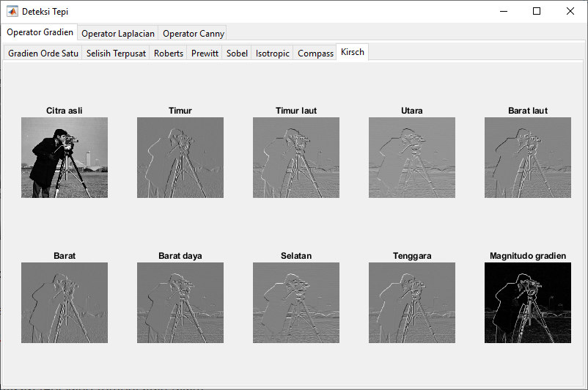Select the Operator Gradien tab
588x390 pixels.
click(40, 33)
